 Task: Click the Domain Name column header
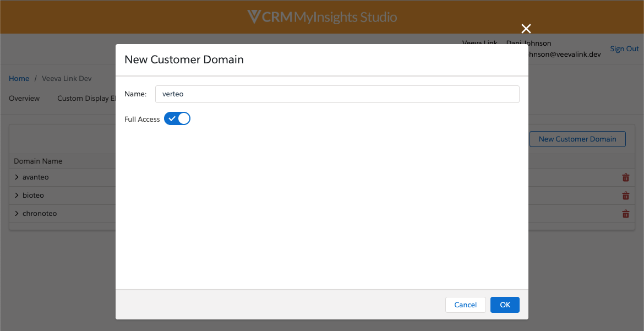pyautogui.click(x=38, y=161)
